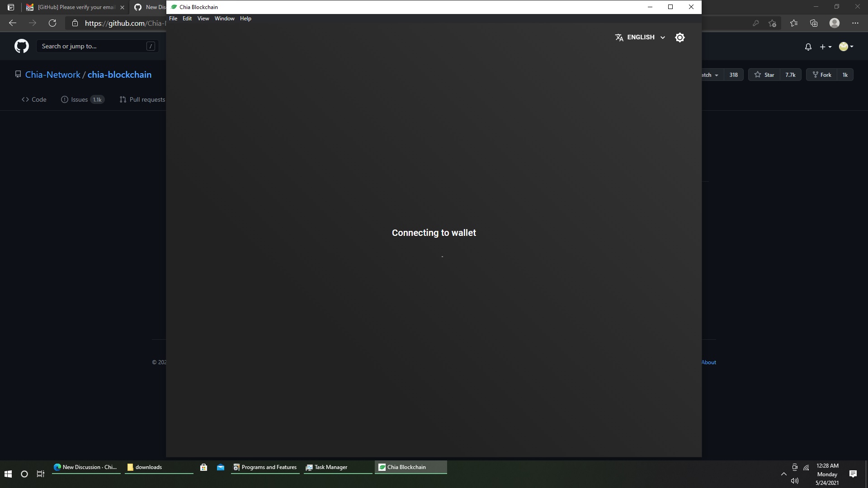Switch to Task Manager taskbar item
This screenshot has height=488, width=868.
pos(338,467)
